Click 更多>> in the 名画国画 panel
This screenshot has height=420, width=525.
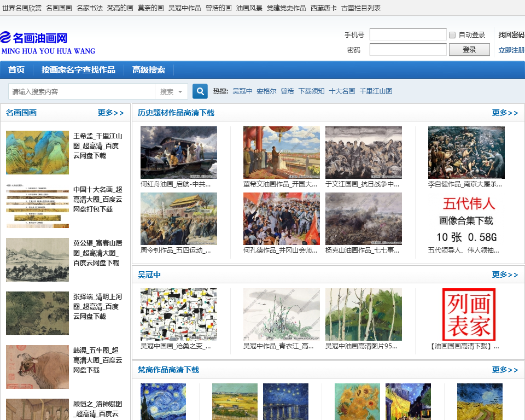tap(111, 113)
